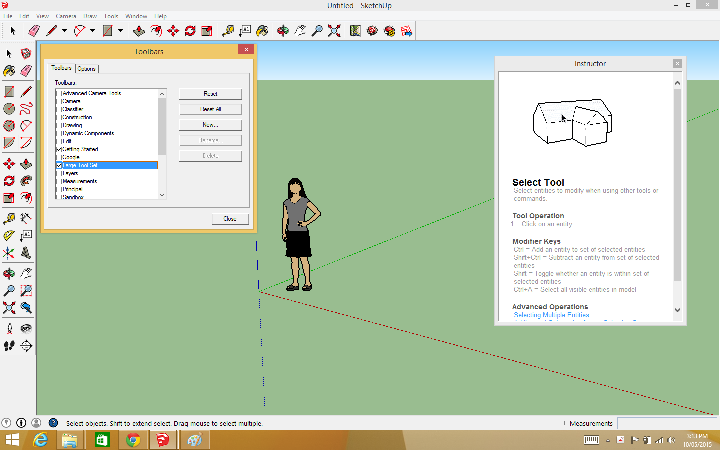
Task: Select the Rotate tool in top toolbar
Action: pyautogui.click(x=191, y=31)
